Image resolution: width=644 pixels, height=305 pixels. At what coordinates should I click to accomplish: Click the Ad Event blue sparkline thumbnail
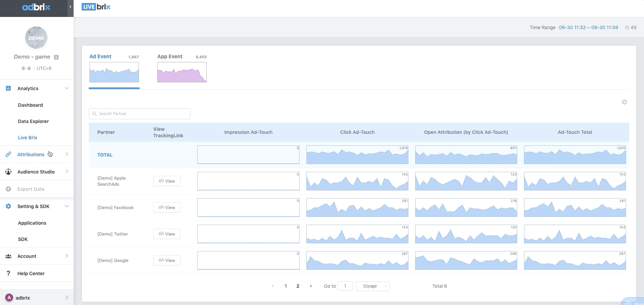pos(114,72)
